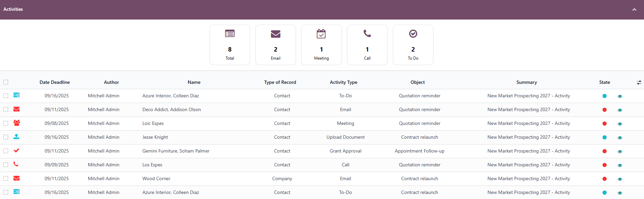This screenshot has width=644, height=199.
Task: Filter by the Email activities card
Action: [x=276, y=45]
